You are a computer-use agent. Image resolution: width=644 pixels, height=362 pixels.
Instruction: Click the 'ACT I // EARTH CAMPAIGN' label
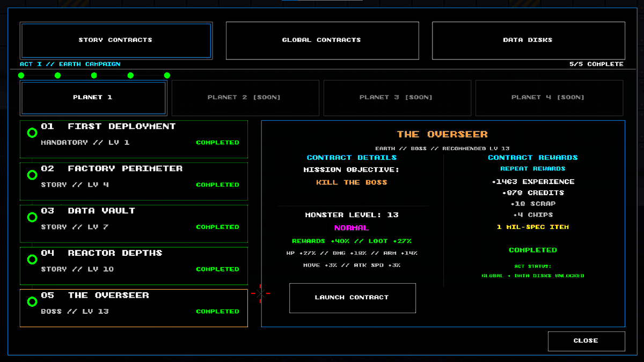[x=70, y=64]
